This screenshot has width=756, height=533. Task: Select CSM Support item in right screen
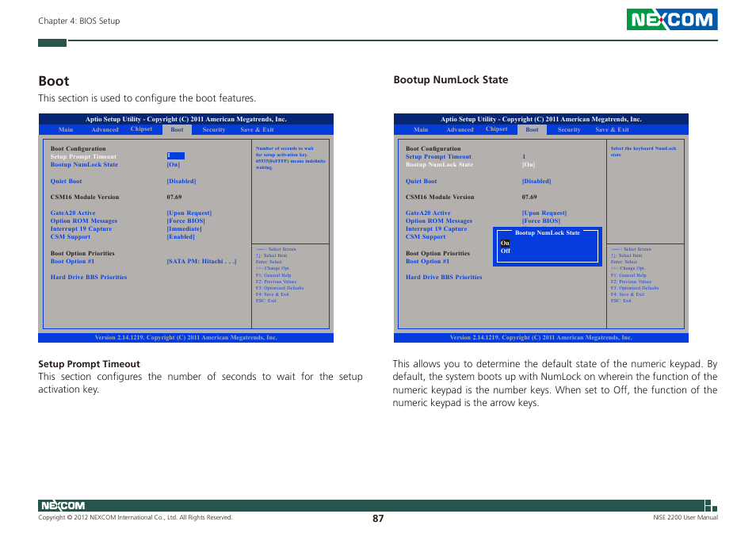[x=426, y=237]
